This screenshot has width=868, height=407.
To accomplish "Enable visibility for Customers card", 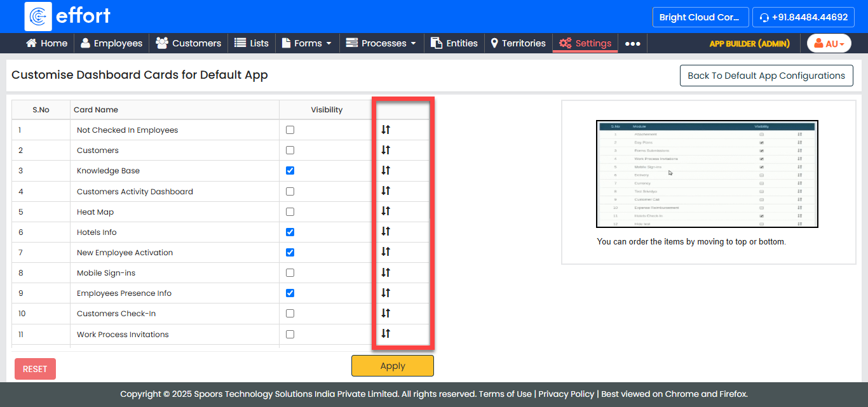I will pyautogui.click(x=290, y=150).
